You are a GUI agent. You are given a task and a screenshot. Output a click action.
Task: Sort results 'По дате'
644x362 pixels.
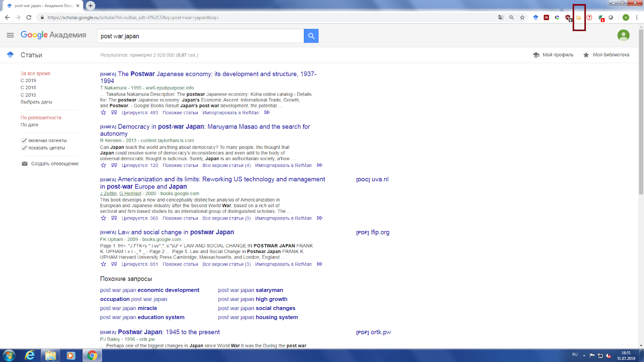(x=29, y=125)
